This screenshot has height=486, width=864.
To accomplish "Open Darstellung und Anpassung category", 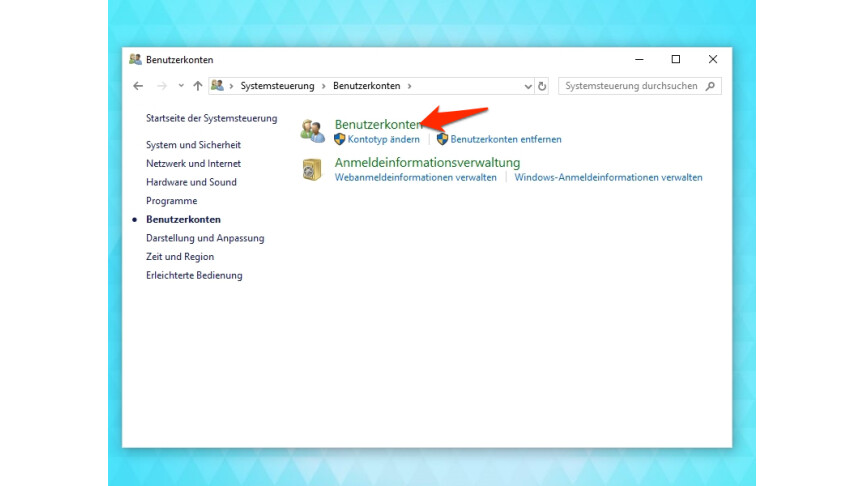I will (x=205, y=238).
